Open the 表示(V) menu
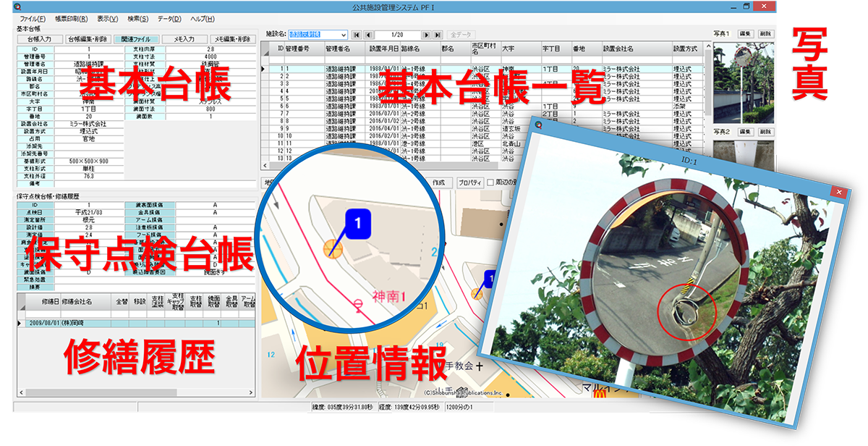Image resolution: width=868 pixels, height=446 pixels. 108,18
